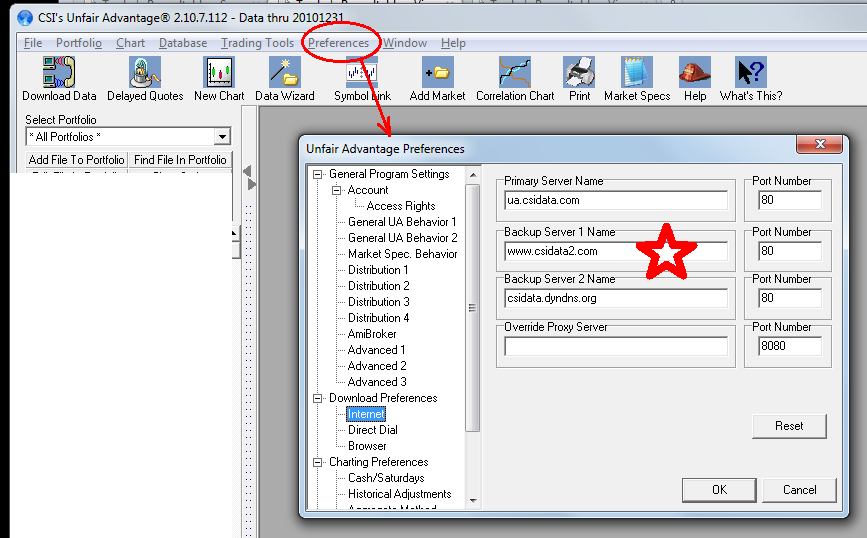Collapse the General Program Settings node
The width and height of the screenshot is (867, 538).
(317, 174)
